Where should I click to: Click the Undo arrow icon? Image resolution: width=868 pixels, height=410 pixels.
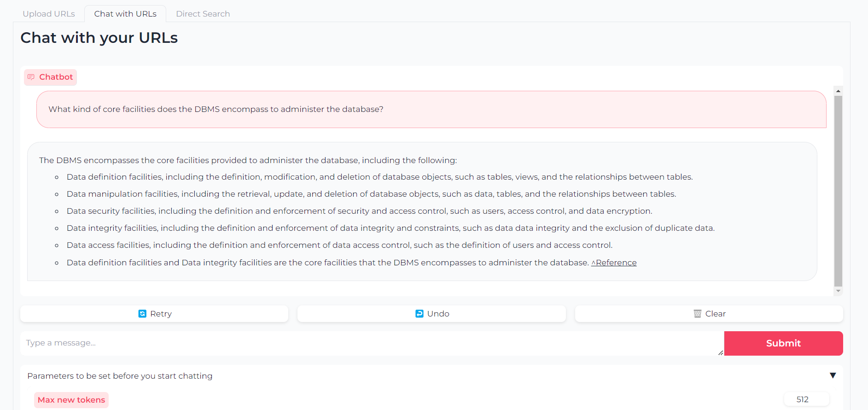[x=419, y=314]
